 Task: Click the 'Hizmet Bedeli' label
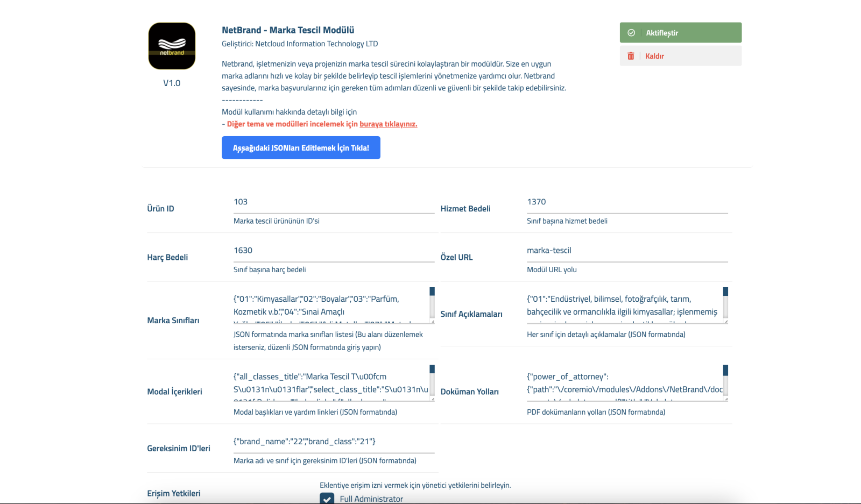[465, 209]
